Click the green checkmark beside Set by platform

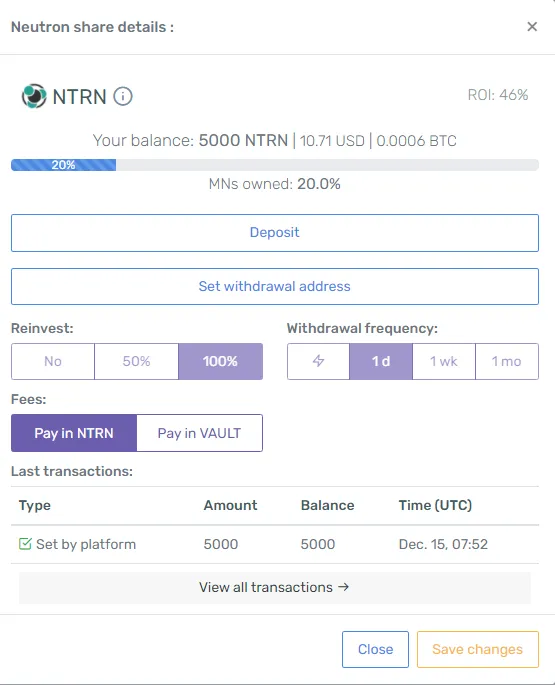tap(25, 544)
